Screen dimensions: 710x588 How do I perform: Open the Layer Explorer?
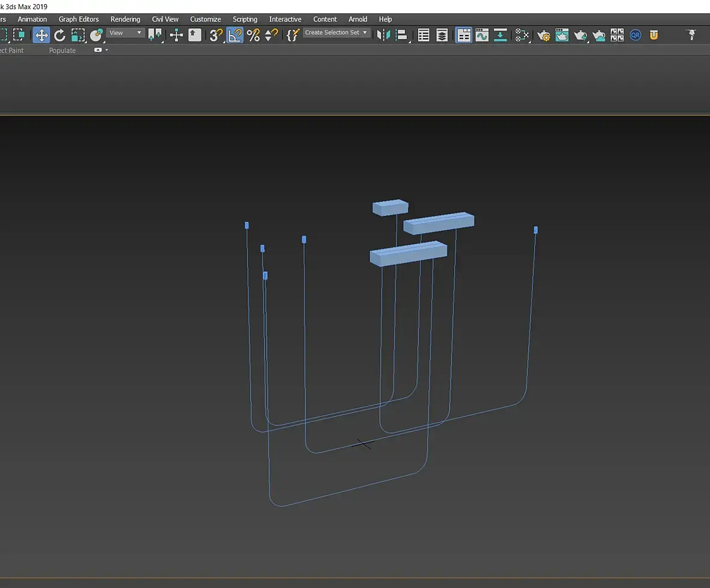pos(442,35)
